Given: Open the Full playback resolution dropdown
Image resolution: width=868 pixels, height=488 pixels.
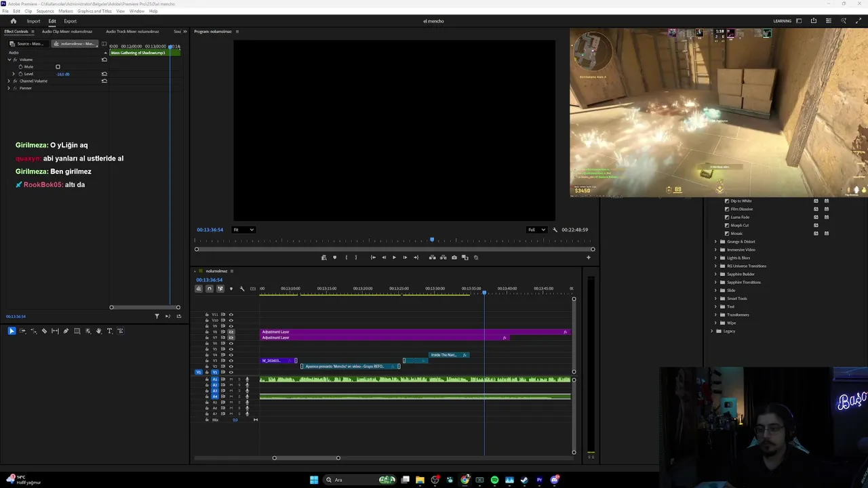Looking at the screenshot, I should click(537, 230).
